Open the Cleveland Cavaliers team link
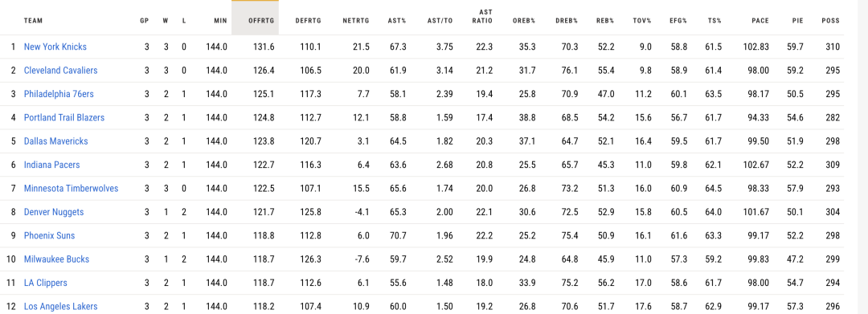This screenshot has height=314, width=868. click(61, 70)
